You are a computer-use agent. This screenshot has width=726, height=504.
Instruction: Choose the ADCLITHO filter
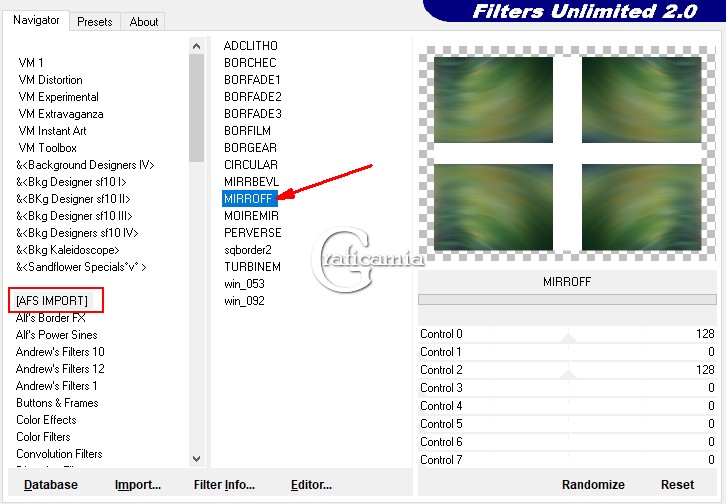(250, 46)
